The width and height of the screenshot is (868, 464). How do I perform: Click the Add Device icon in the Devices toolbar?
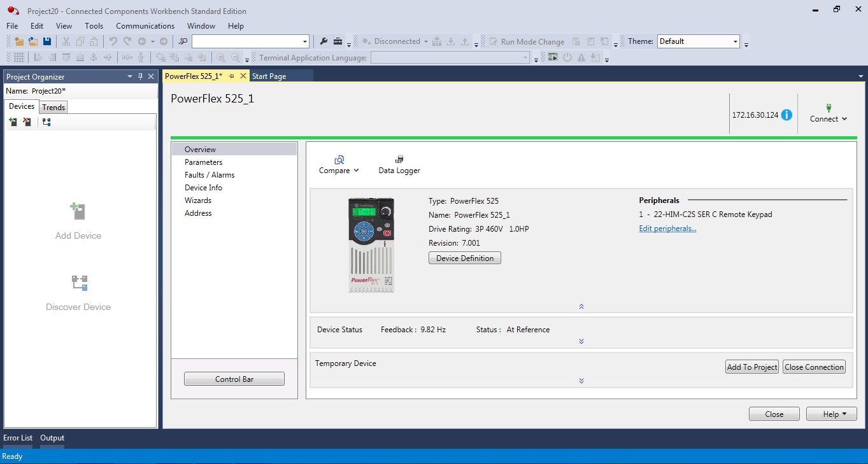[x=13, y=122]
